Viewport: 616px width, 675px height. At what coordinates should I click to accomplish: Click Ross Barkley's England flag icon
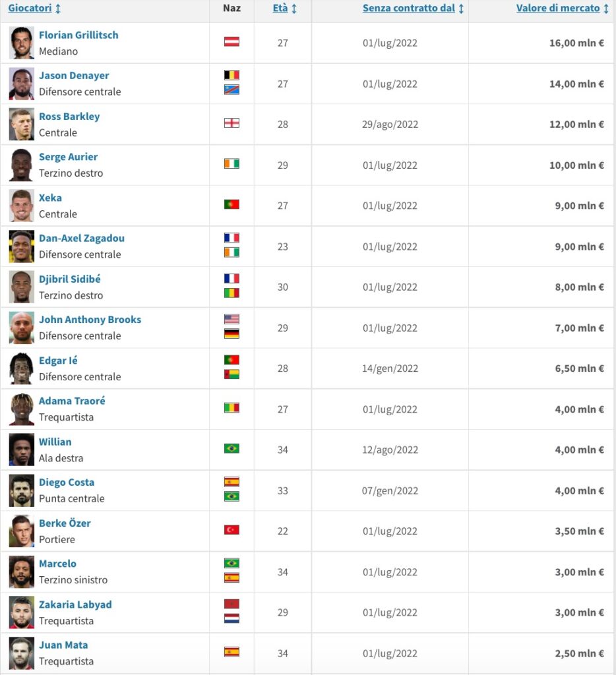(x=231, y=123)
